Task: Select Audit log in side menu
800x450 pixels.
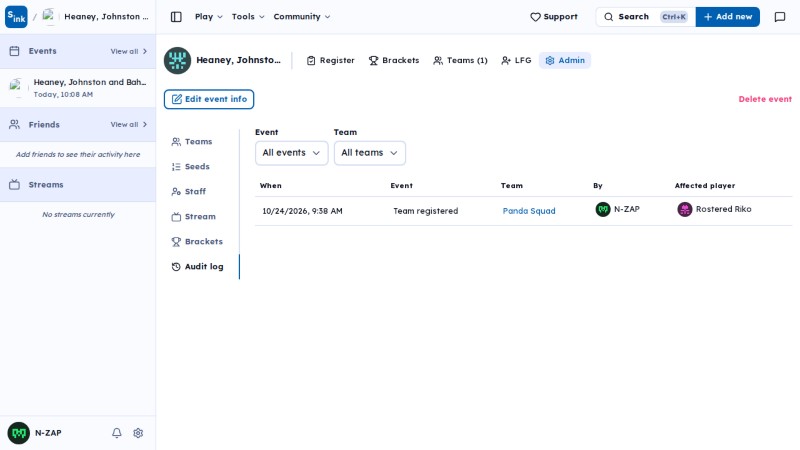Action: (198, 267)
